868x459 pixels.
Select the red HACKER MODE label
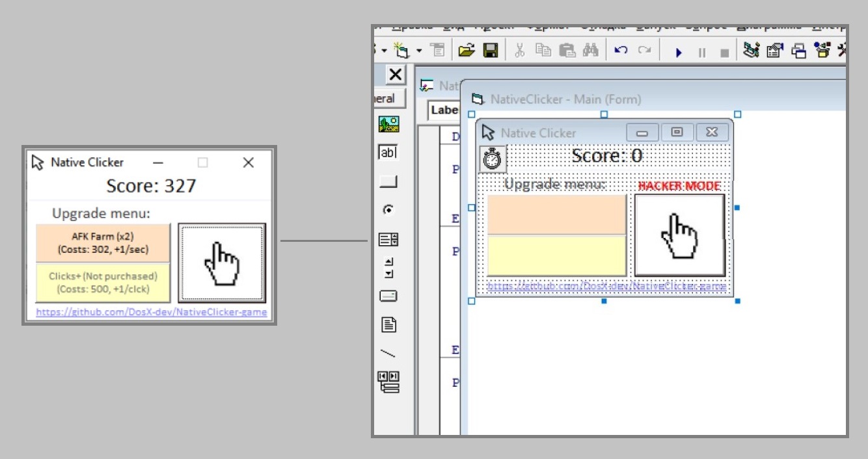click(679, 186)
